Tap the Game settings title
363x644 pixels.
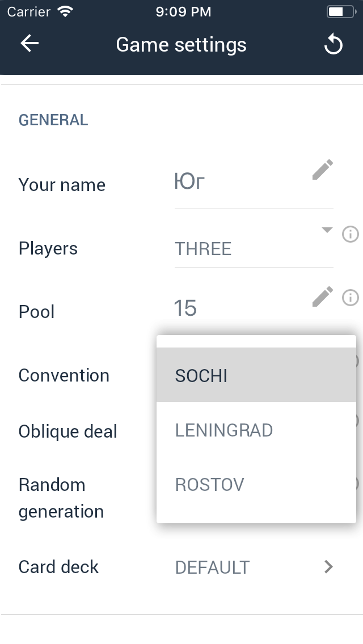(x=181, y=45)
